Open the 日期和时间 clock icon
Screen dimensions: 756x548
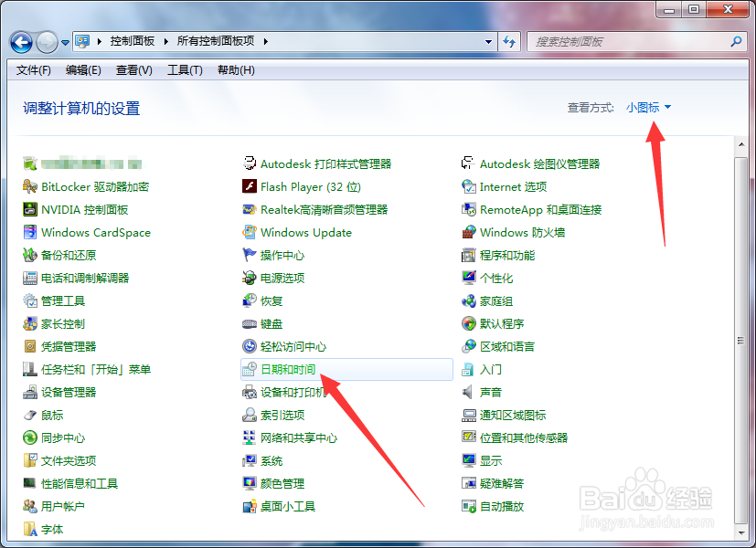click(250, 369)
